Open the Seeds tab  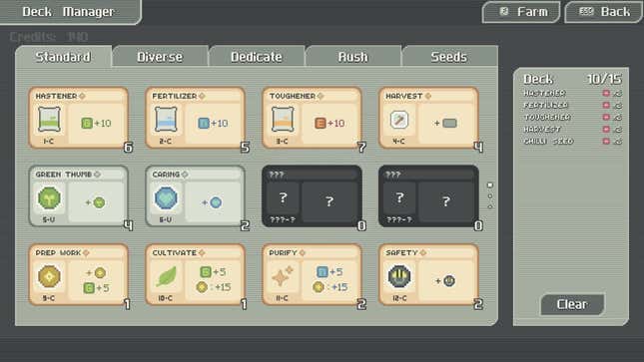449,56
